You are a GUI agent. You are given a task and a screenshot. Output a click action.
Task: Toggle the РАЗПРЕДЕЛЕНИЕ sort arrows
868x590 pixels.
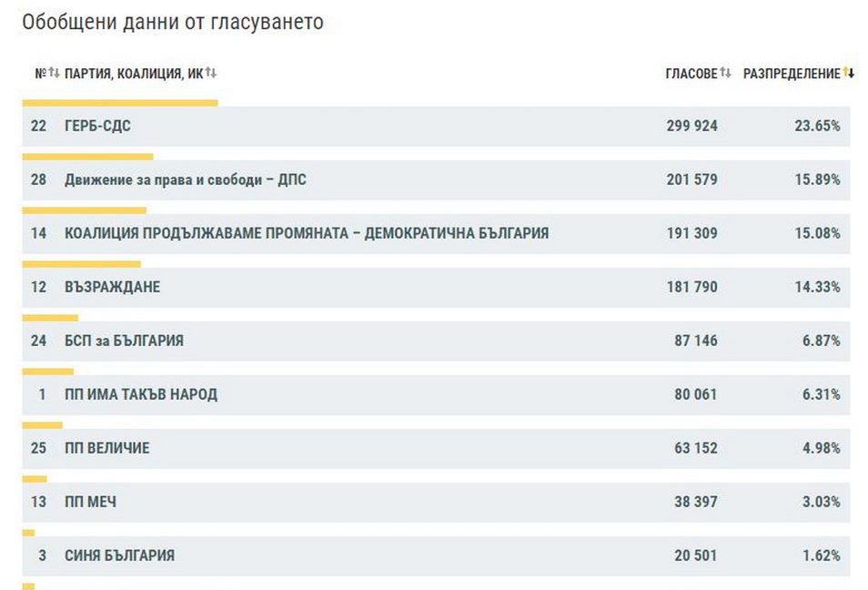pyautogui.click(x=849, y=73)
